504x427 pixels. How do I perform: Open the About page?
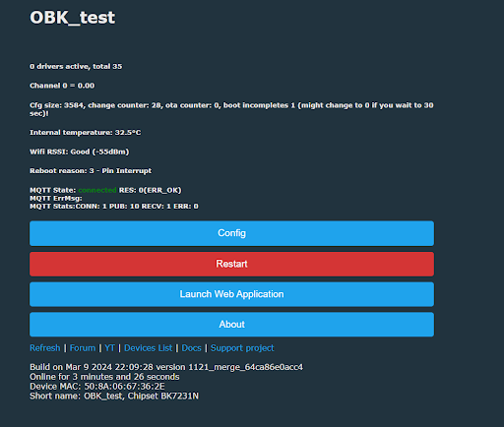tap(231, 325)
